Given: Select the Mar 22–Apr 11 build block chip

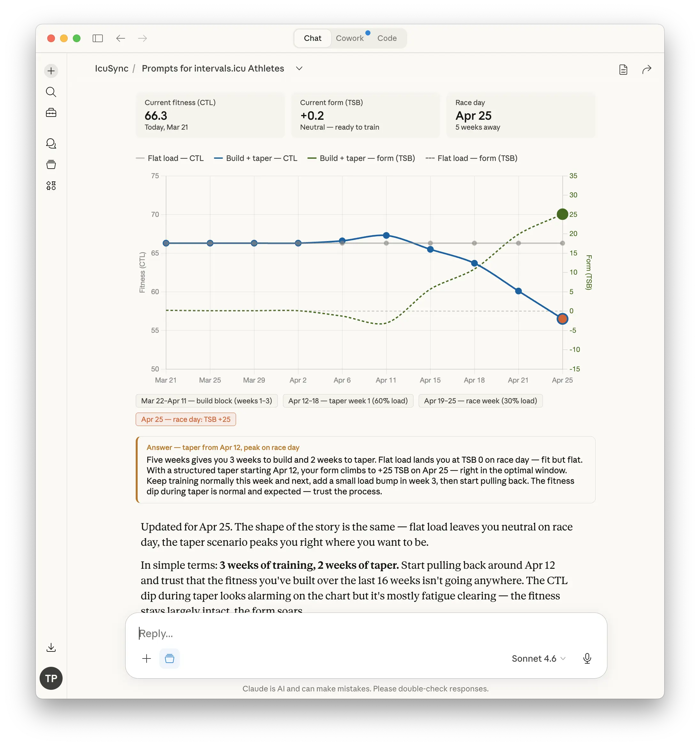Looking at the screenshot, I should (x=206, y=401).
